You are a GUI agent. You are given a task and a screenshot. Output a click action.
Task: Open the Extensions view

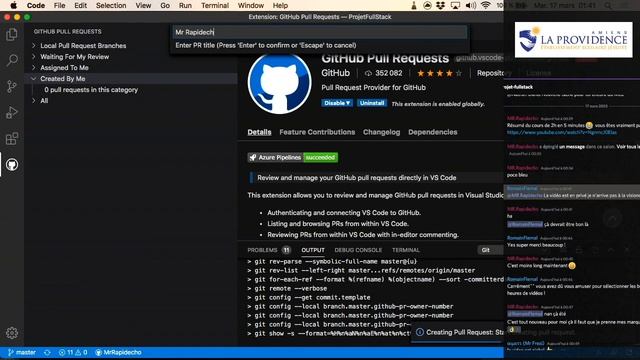click(x=12, y=138)
